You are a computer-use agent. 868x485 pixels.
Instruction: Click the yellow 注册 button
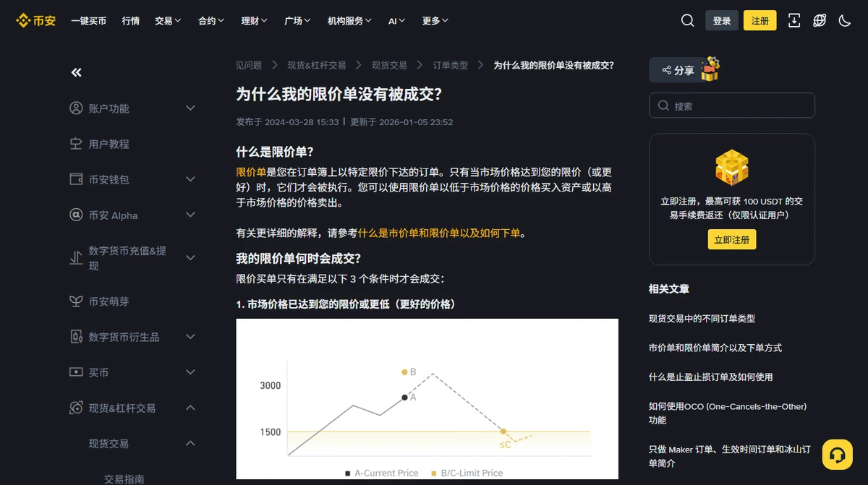click(760, 20)
